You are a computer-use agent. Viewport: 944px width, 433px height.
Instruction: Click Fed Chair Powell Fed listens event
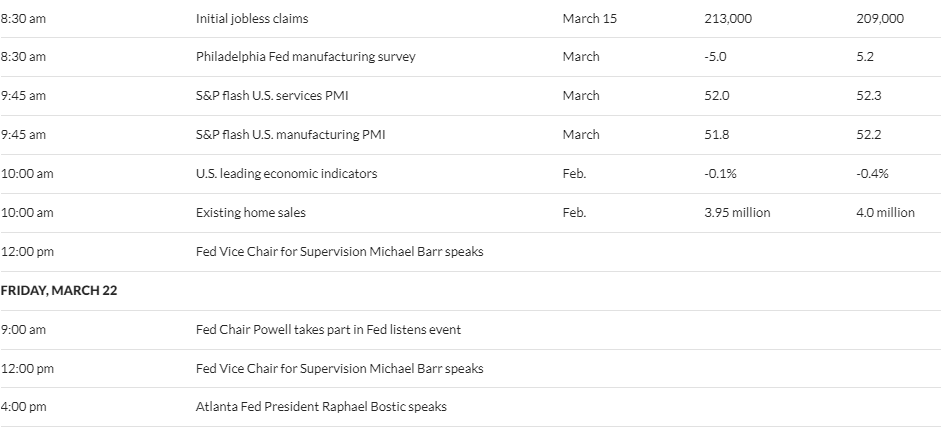[328, 329]
